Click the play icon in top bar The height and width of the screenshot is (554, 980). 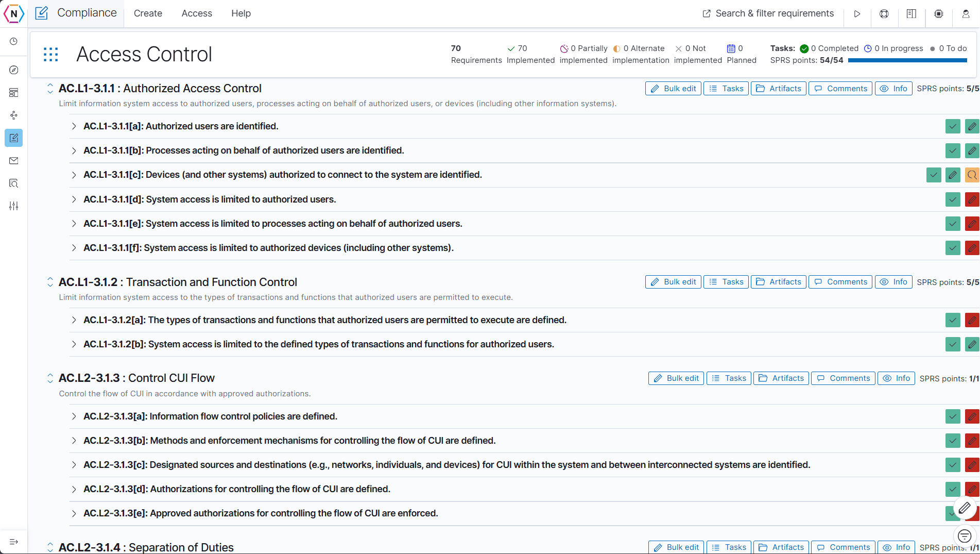(x=857, y=14)
